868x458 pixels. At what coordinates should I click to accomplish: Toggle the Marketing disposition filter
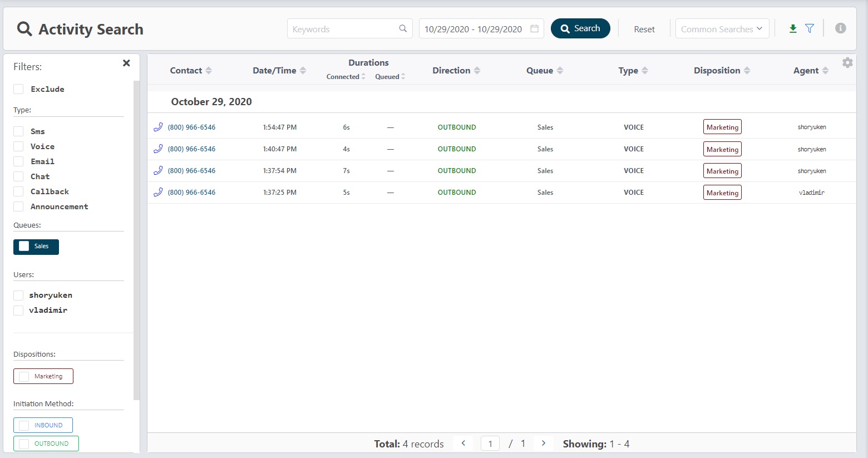click(43, 376)
